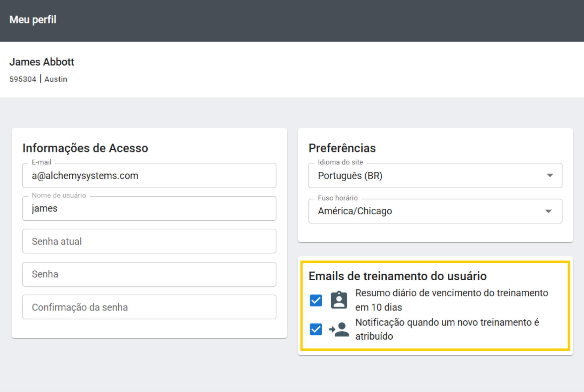Expand the Fuso horário dropdown arrow
This screenshot has height=392, width=584.
(x=548, y=211)
